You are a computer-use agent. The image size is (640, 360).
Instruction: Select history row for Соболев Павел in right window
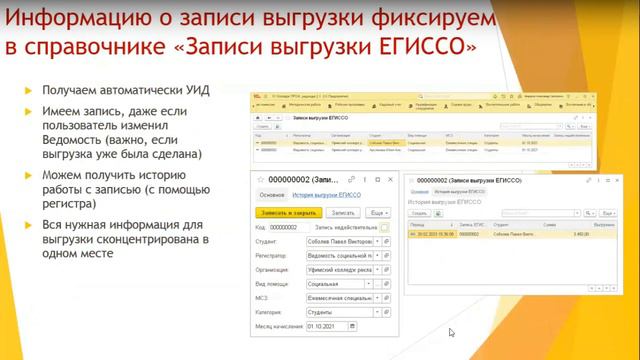click(x=512, y=234)
